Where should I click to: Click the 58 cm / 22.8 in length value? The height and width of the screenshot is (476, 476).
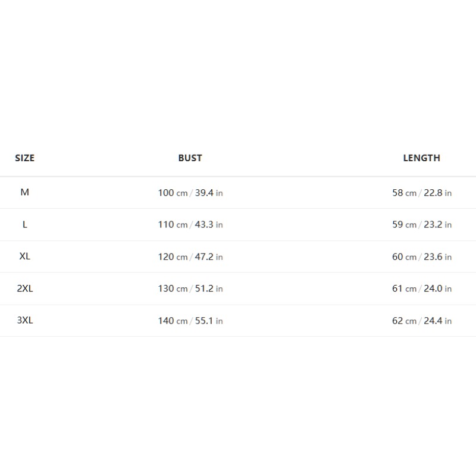tap(422, 193)
